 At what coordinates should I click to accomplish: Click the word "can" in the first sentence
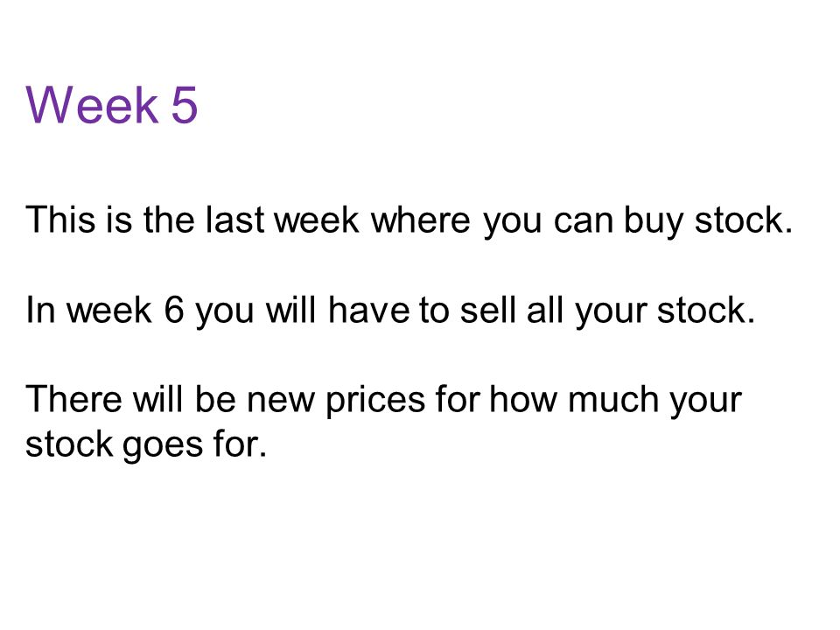584,222
